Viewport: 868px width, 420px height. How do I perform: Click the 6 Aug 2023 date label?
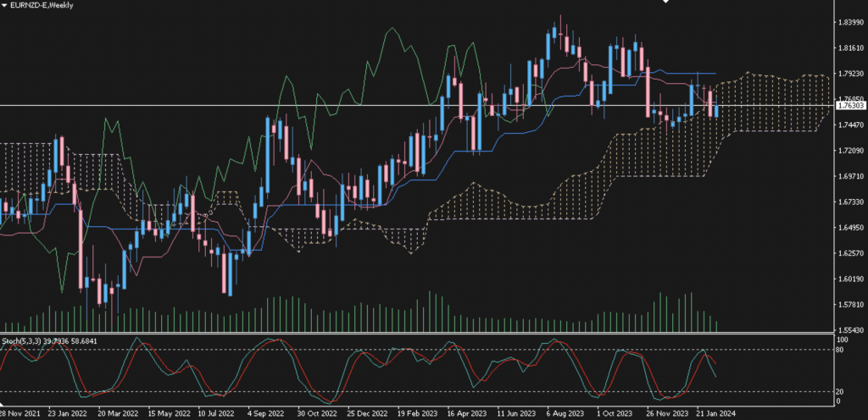pos(565,413)
